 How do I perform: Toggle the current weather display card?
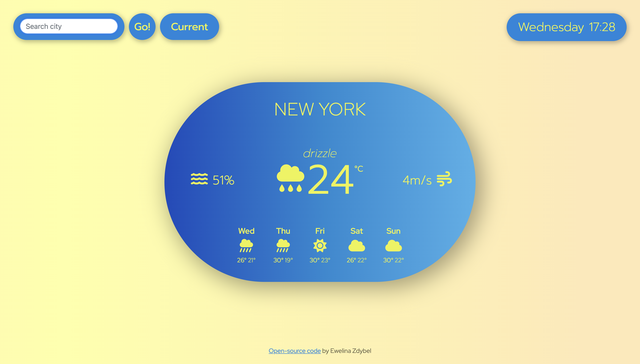point(189,26)
